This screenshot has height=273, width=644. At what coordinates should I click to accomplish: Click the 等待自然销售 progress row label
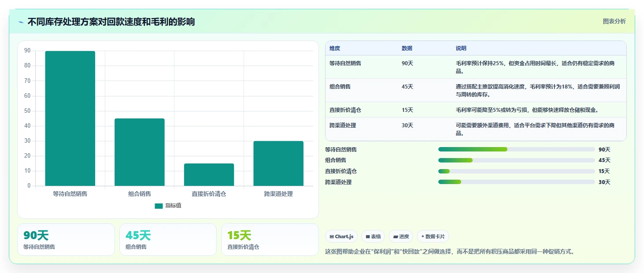341,150
